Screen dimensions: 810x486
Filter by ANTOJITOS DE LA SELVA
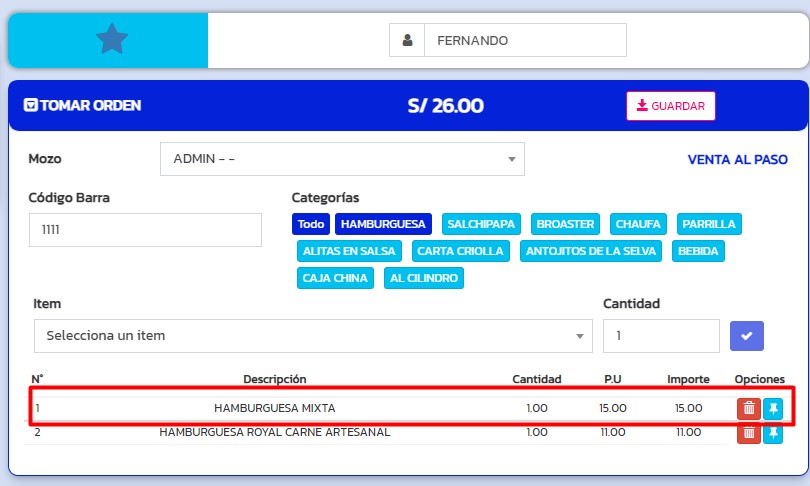(592, 251)
